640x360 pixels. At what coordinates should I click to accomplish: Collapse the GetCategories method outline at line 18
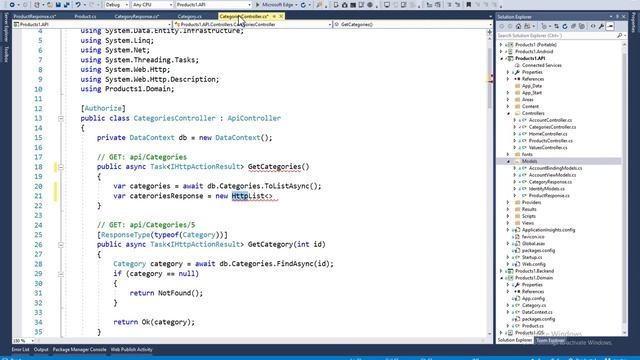(61, 167)
